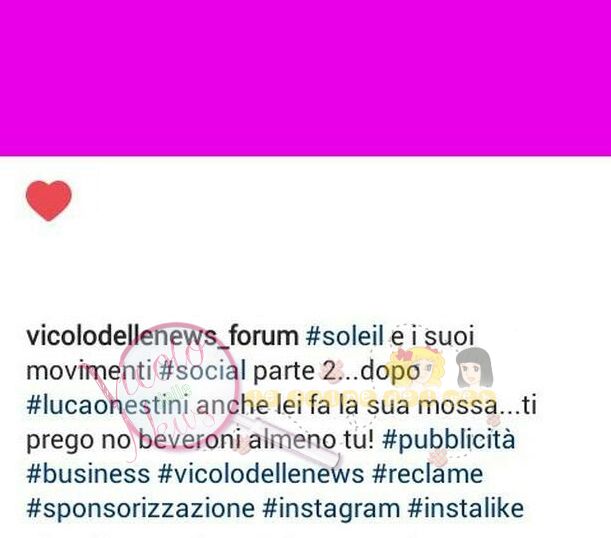Open the #pubblicità hashtag

coord(449,440)
